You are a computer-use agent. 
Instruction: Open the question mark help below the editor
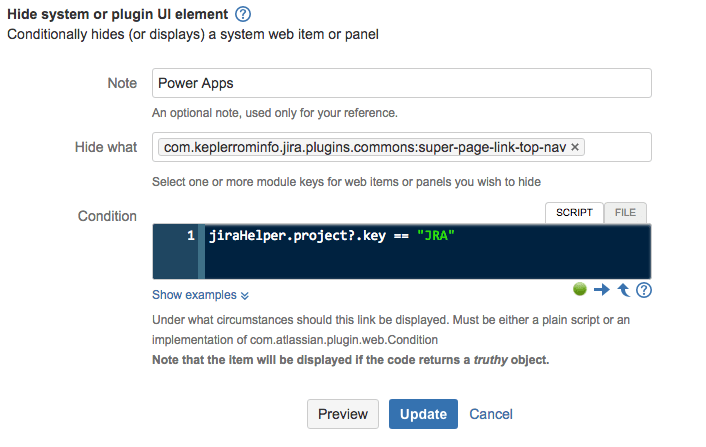[x=644, y=290]
